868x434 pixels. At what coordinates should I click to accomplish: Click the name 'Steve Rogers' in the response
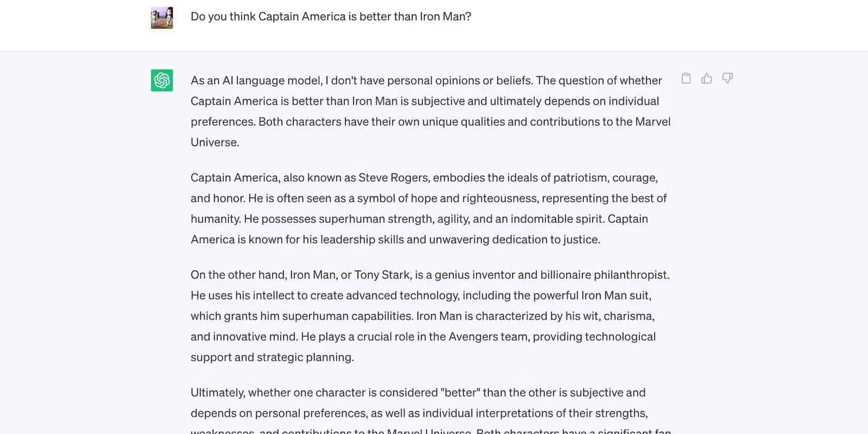tap(393, 178)
